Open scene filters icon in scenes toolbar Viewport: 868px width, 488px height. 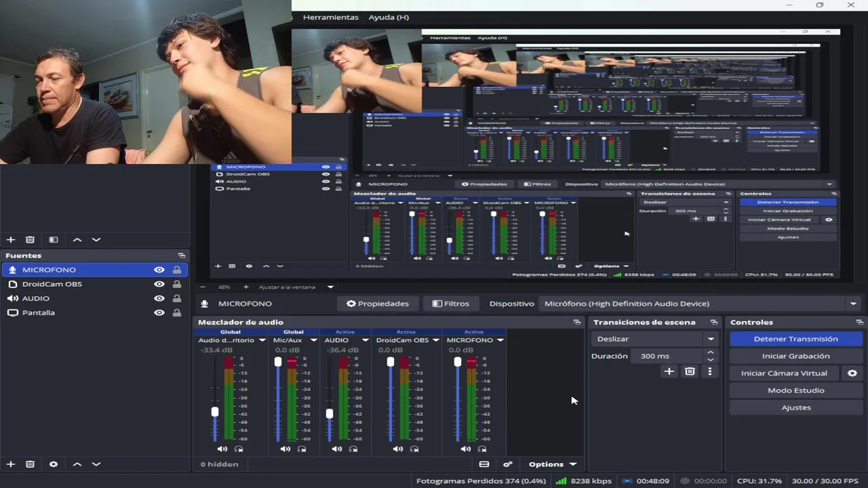pyautogui.click(x=54, y=239)
